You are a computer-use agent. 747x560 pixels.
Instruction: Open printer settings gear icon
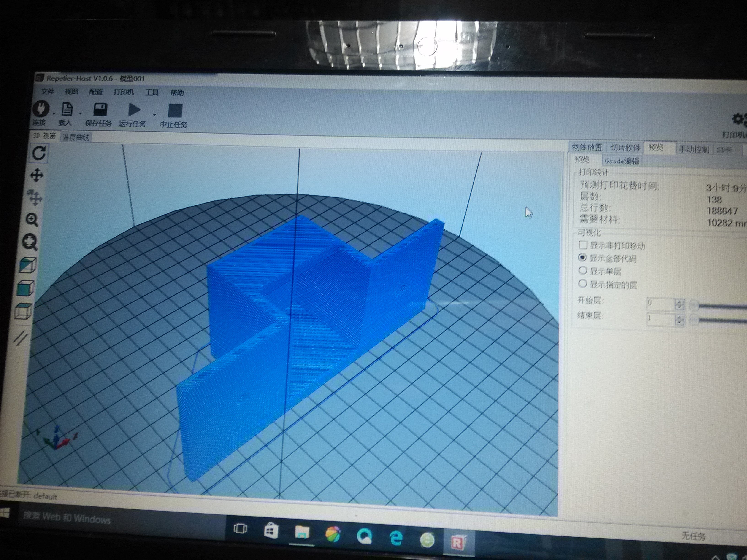739,119
